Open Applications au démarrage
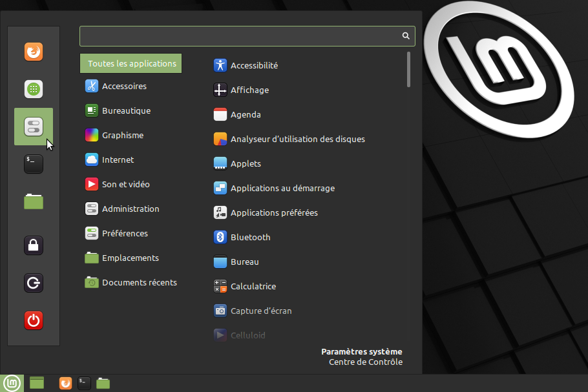Viewport: 588px width, 392px height. (x=282, y=188)
